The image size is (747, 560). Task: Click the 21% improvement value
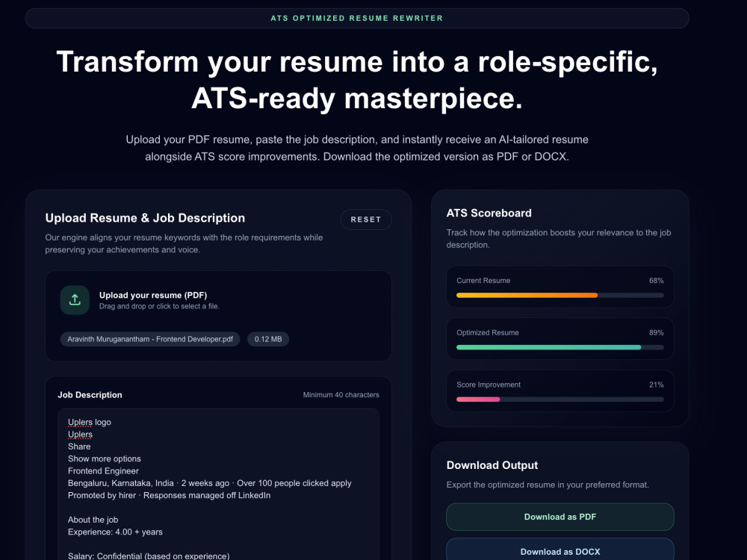(656, 385)
